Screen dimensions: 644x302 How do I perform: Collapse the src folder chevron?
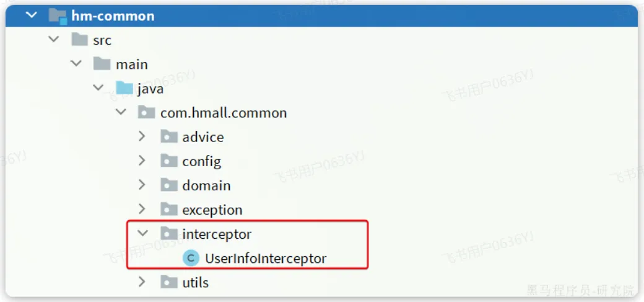54,40
